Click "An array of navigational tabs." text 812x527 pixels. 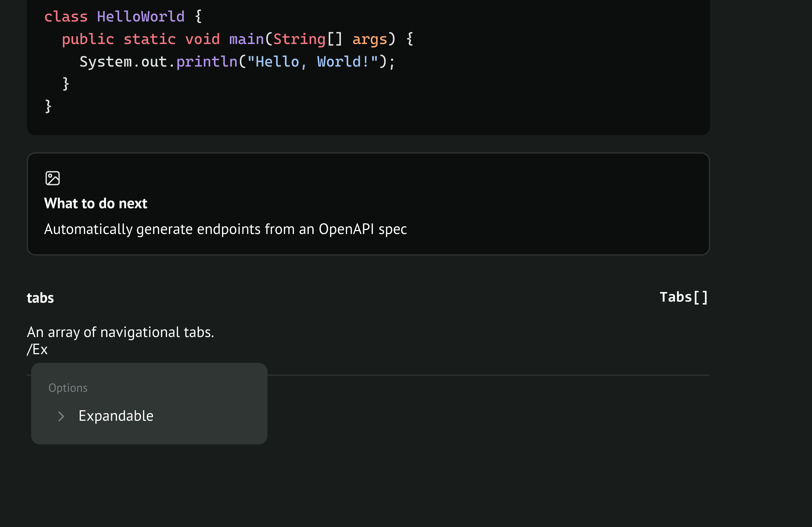click(x=121, y=332)
